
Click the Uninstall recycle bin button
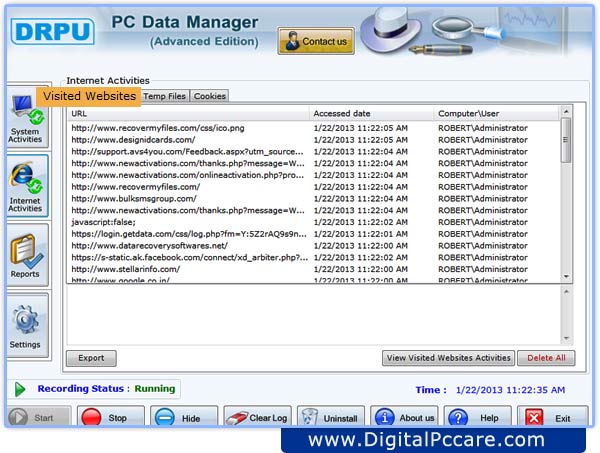click(331, 417)
